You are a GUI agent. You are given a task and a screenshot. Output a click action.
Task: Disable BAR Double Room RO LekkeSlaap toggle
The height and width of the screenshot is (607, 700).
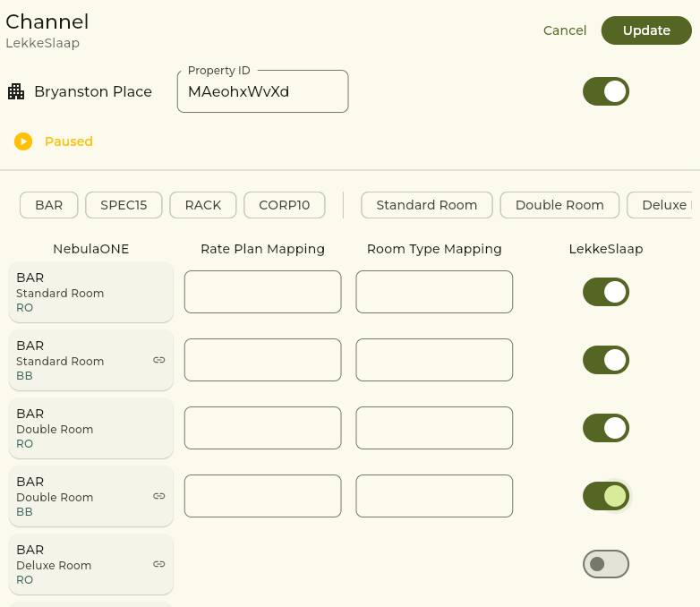(x=606, y=428)
